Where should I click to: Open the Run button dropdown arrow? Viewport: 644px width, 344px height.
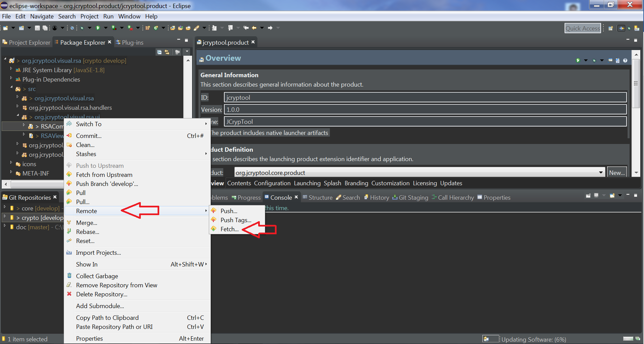(106, 28)
